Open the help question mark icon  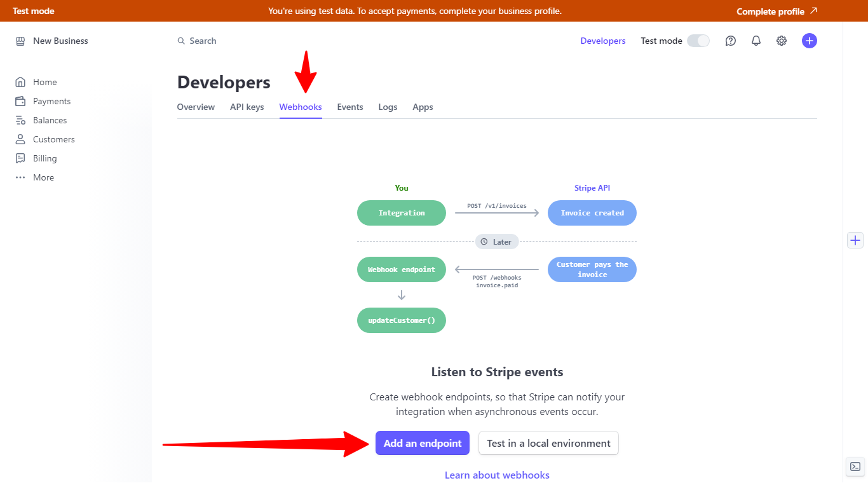731,41
